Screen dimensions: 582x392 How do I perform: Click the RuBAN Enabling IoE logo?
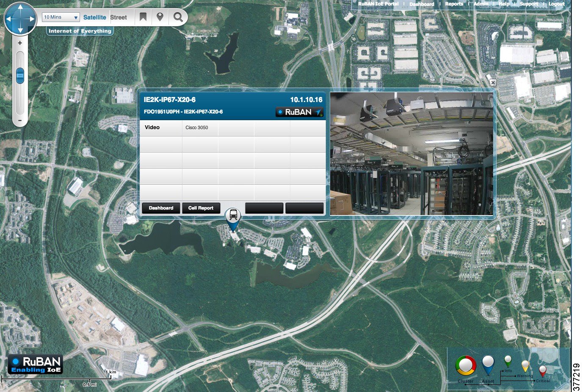coord(36,364)
